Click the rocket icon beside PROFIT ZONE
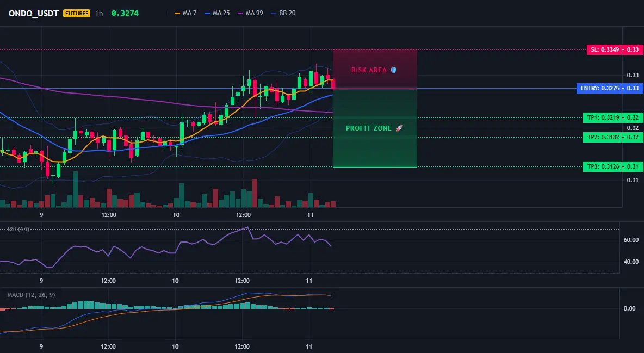Viewport: 644px width, 353px height. click(x=399, y=128)
